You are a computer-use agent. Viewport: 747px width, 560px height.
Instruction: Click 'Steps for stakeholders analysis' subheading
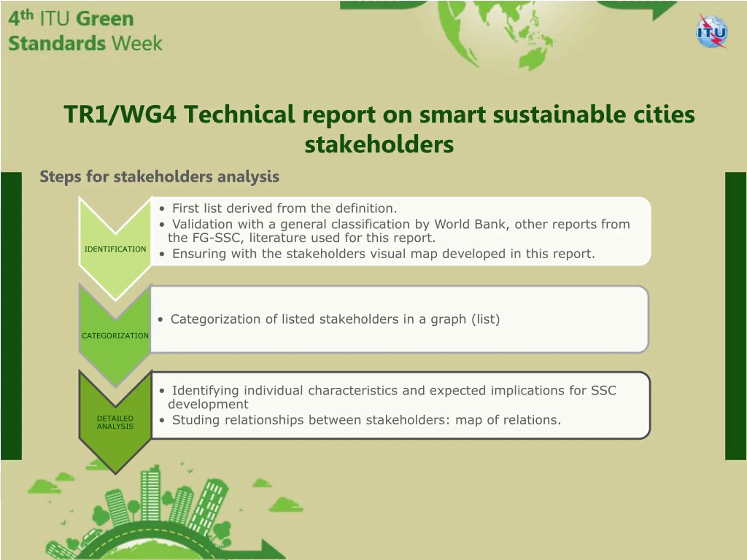click(159, 176)
